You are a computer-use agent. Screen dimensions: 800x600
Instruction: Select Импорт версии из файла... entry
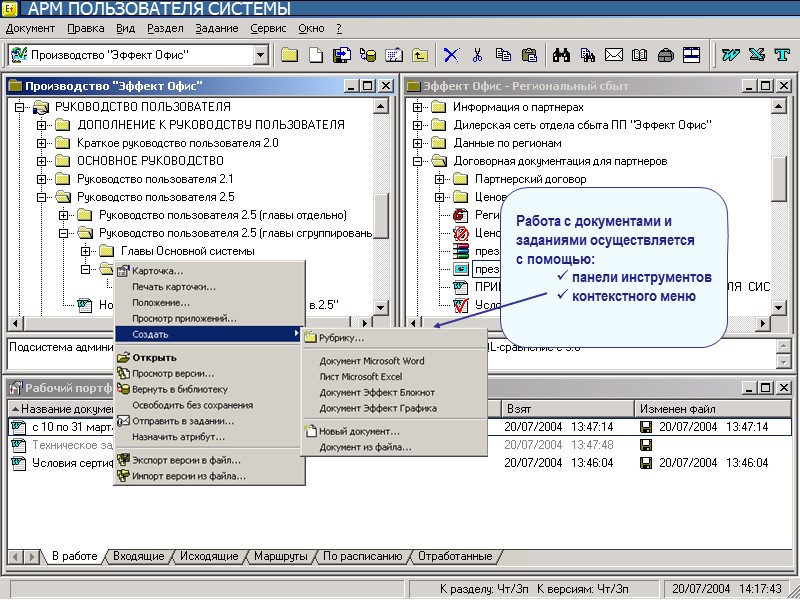210,476
